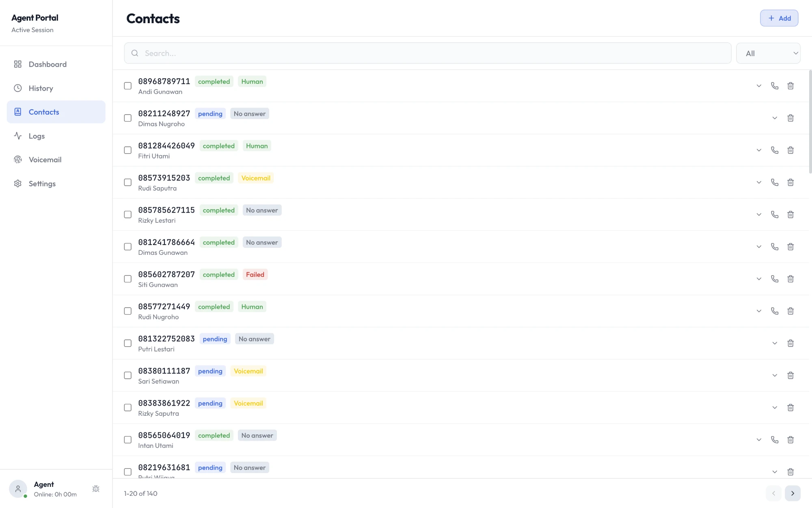Click the Agent avatar icon

pyautogui.click(x=18, y=489)
